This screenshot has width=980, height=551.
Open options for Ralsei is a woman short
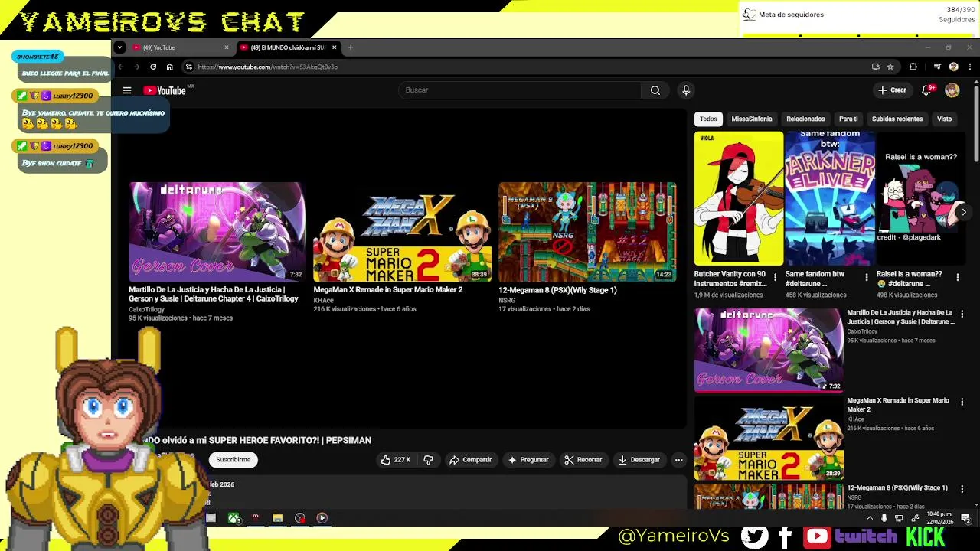point(957,278)
